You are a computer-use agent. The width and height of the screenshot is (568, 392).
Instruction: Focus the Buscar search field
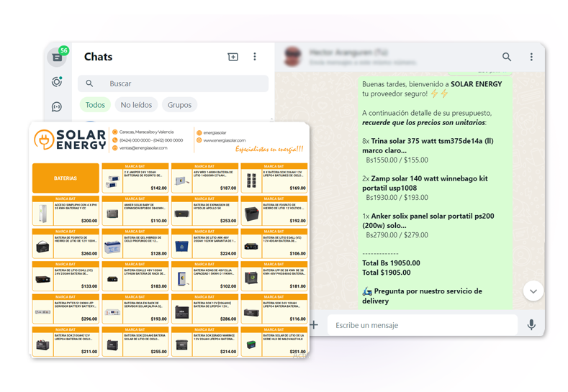pyautogui.click(x=173, y=83)
